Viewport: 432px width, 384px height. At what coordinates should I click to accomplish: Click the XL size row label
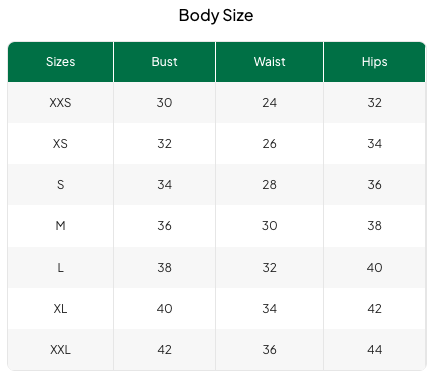[60, 309]
